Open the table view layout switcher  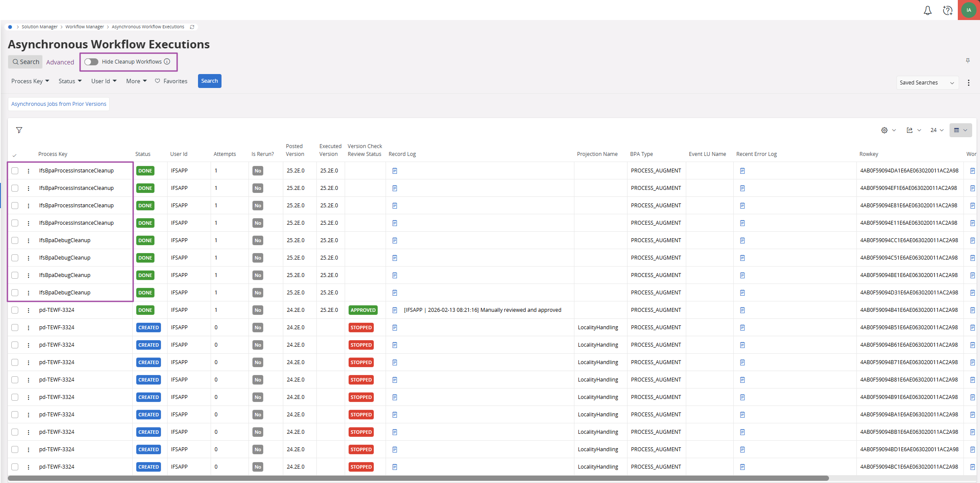pyautogui.click(x=960, y=130)
